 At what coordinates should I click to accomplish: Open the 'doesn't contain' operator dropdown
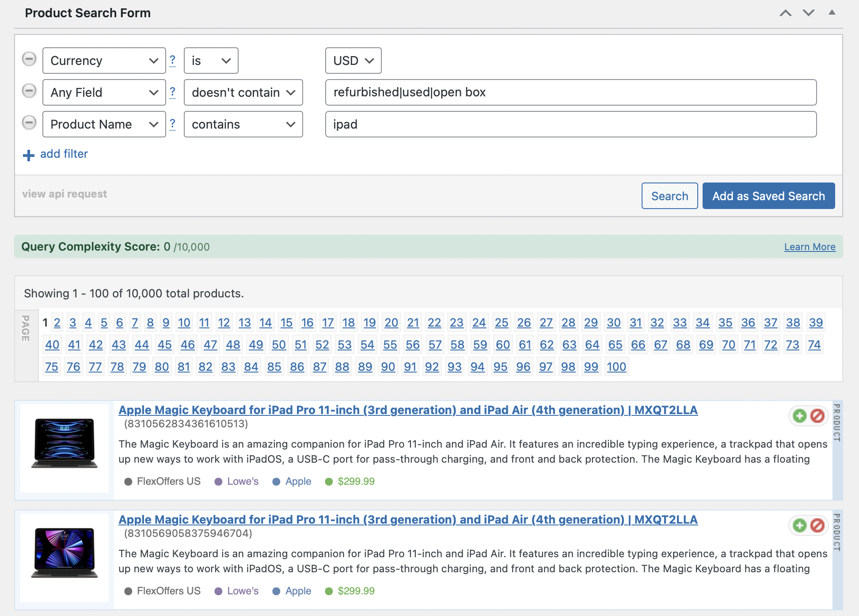point(243,92)
